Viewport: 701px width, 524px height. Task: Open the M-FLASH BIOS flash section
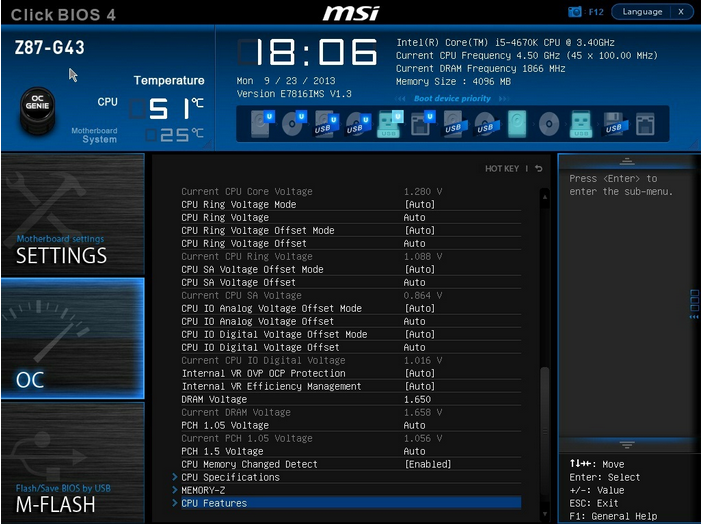click(x=72, y=462)
